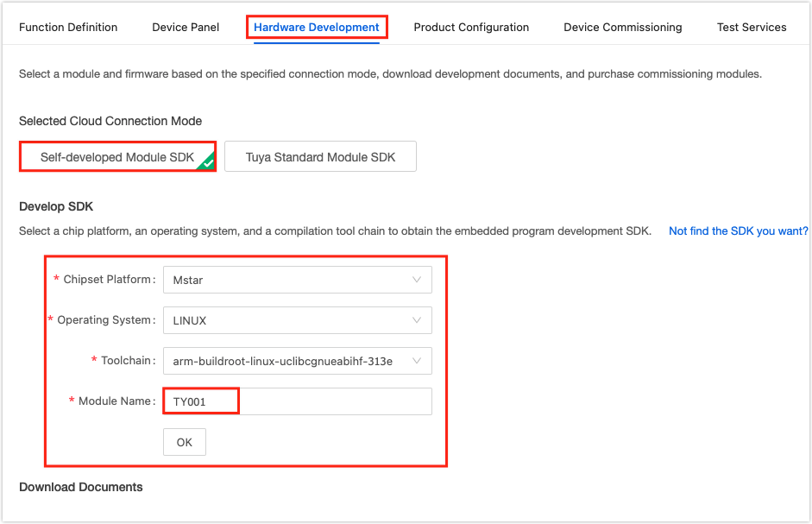Expand the Operating System dropdown showing LINUX
Screen dimensions: 812x524
(x=297, y=320)
